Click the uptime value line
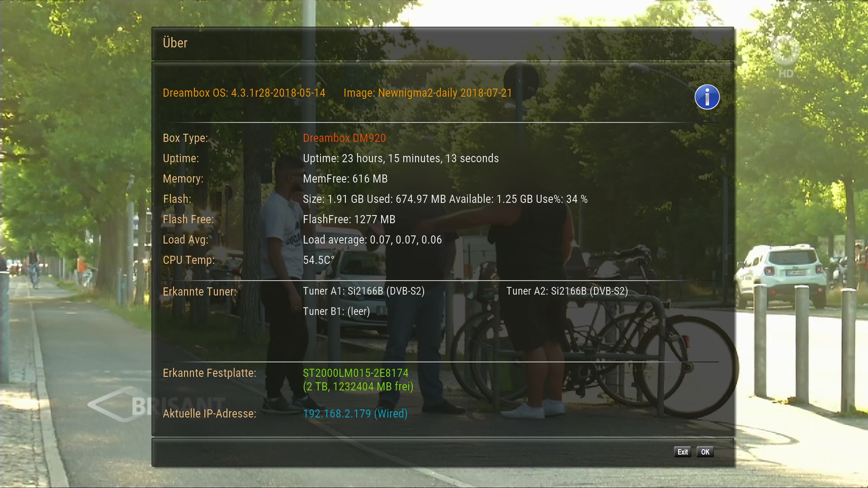This screenshot has height=488, width=868. point(401,159)
